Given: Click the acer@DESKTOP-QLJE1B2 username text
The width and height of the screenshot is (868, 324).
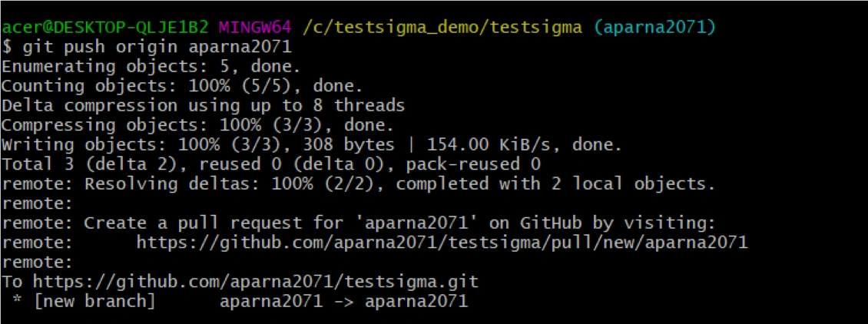Looking at the screenshot, I should [x=104, y=28].
